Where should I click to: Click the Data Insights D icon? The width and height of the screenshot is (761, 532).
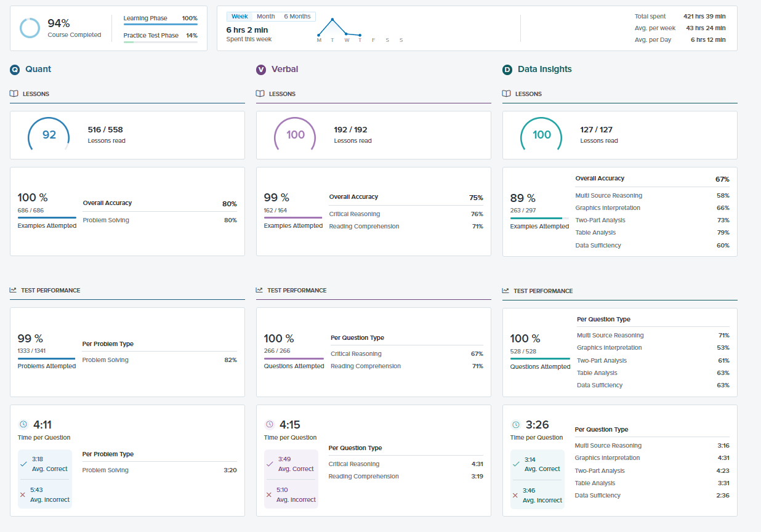(507, 70)
